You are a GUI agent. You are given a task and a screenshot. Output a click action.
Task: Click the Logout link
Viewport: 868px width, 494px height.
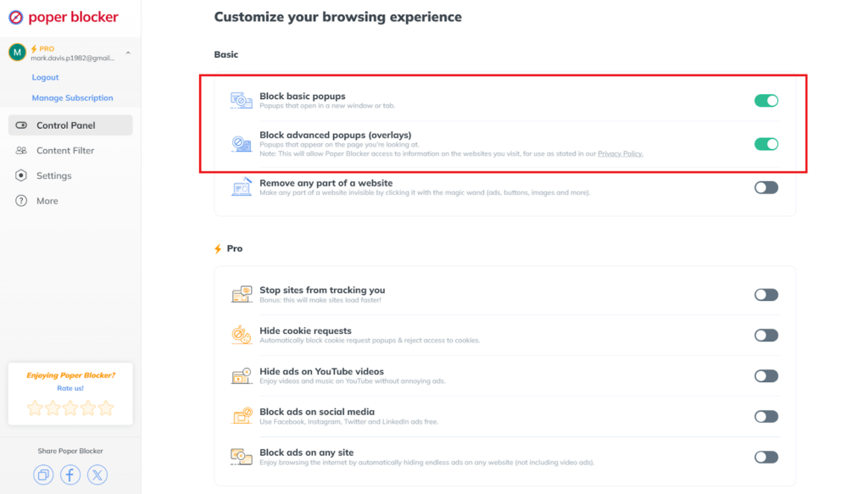click(45, 77)
